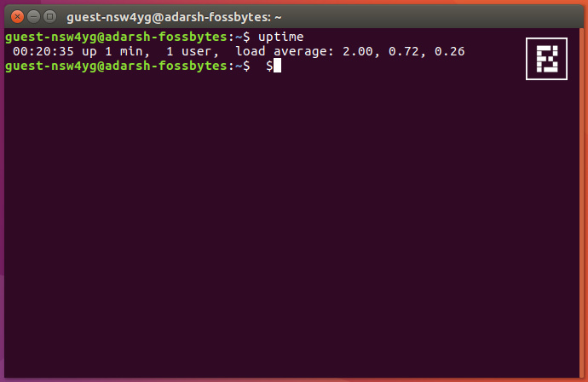Click the empty terminal area to focus

[x=292, y=225]
